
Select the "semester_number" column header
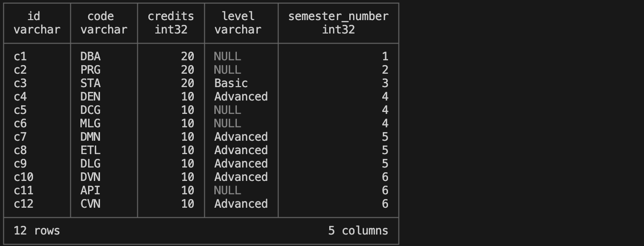click(x=338, y=16)
